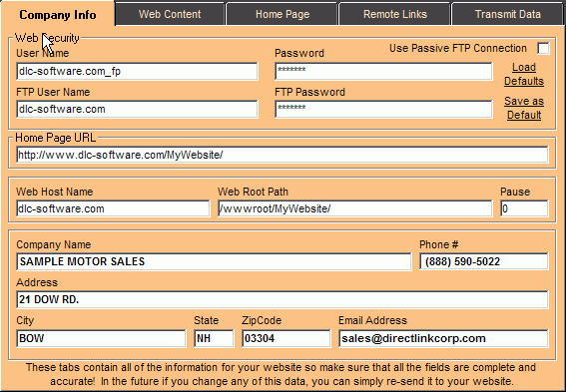Click the Email Address label
Screen dimensions: 566x392
(x=372, y=320)
